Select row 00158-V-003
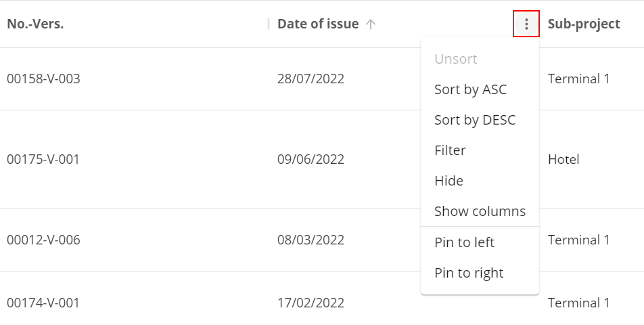 point(43,79)
